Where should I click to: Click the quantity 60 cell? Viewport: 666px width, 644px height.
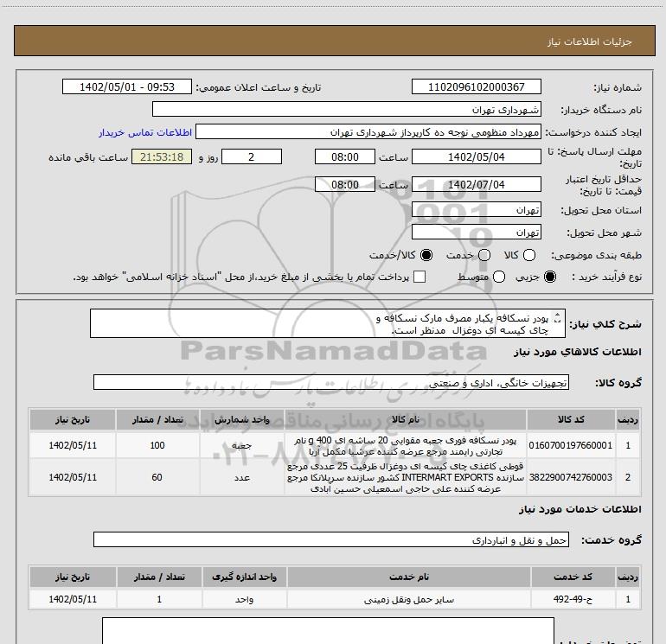click(157, 477)
